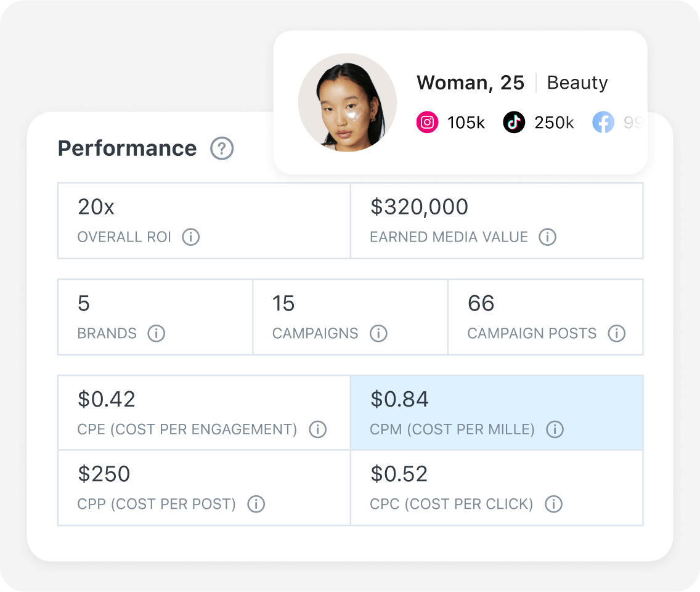Show CPM cost per mille info
The image size is (700, 592).
555,429
